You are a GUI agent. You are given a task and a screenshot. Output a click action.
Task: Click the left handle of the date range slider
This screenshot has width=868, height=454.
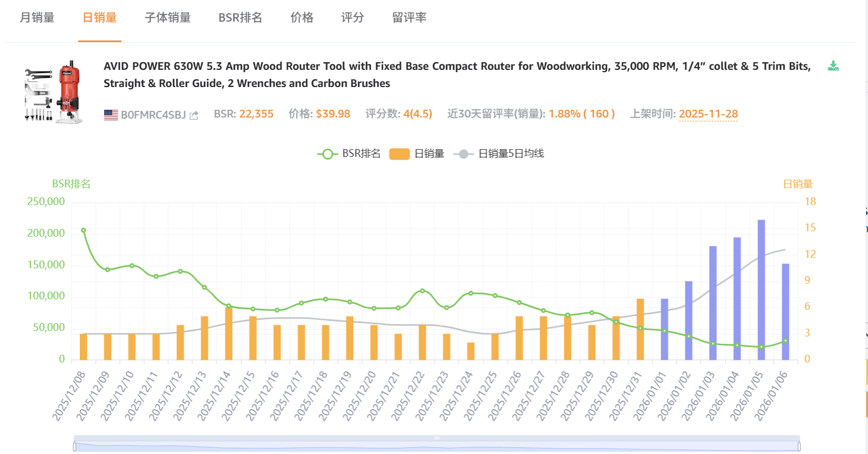click(x=74, y=446)
